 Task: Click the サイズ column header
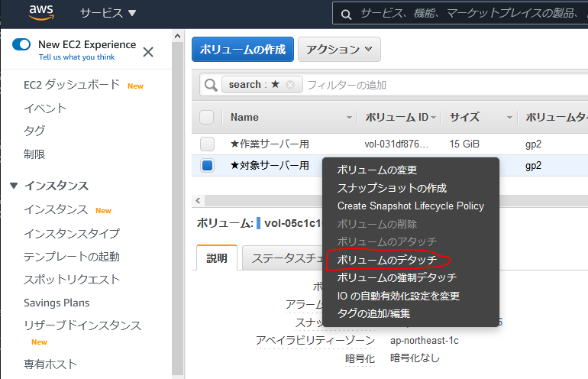point(464,117)
